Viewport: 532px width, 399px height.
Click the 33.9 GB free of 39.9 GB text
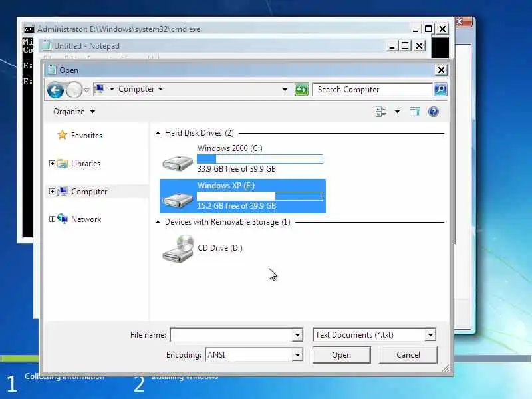click(x=237, y=169)
